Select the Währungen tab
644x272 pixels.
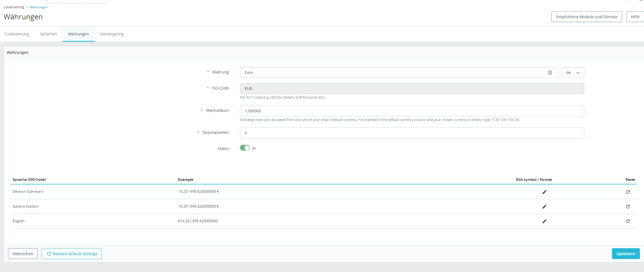tap(78, 34)
